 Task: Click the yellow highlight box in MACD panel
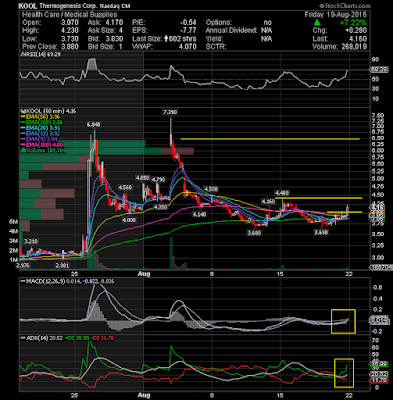(343, 321)
